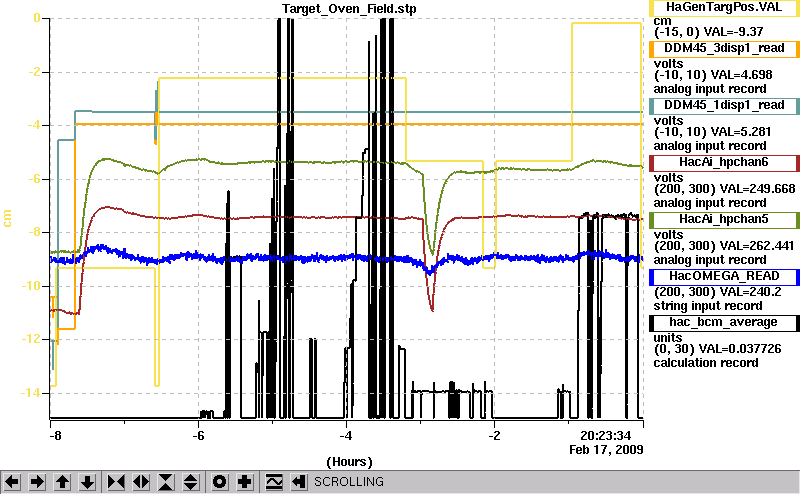Pan the plot down with the down-arrow button
Image resolution: width=800 pixels, height=494 pixels.
click(x=87, y=482)
